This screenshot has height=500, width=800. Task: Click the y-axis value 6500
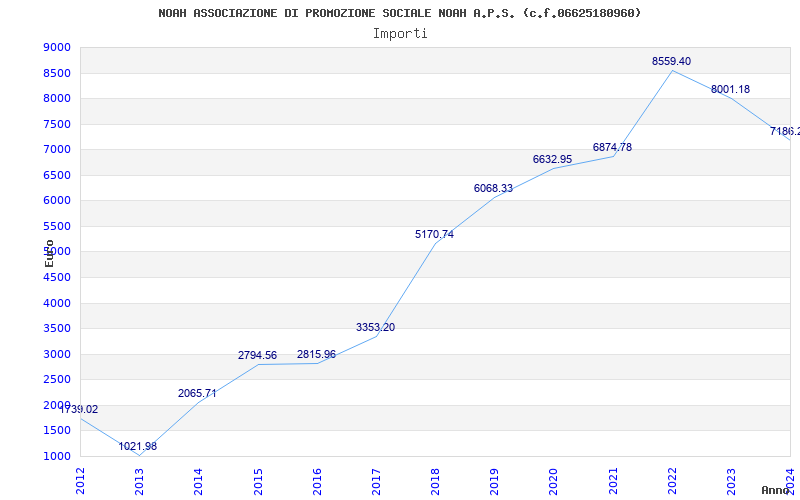(57, 175)
